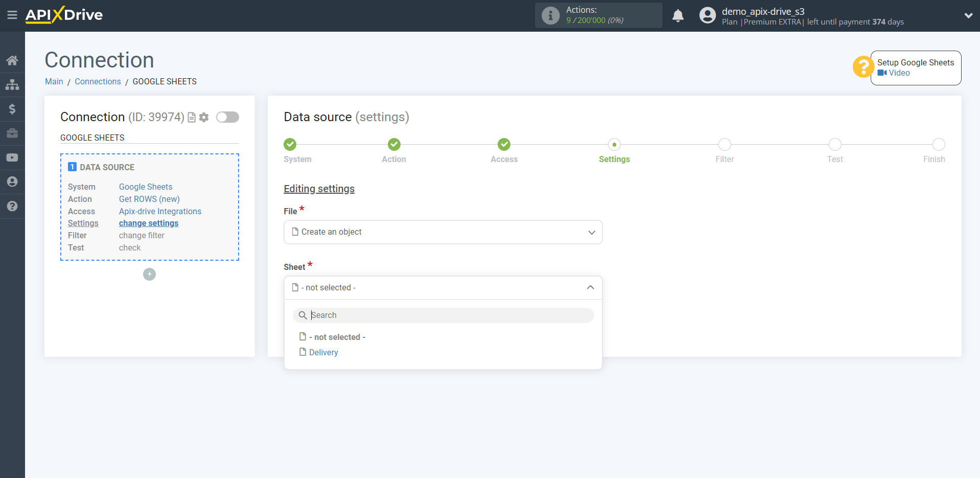Click the Actions info icon

pos(550,15)
